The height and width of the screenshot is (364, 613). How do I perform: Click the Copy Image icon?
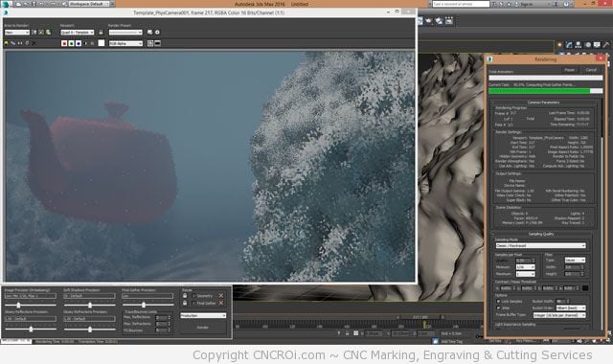point(13,43)
